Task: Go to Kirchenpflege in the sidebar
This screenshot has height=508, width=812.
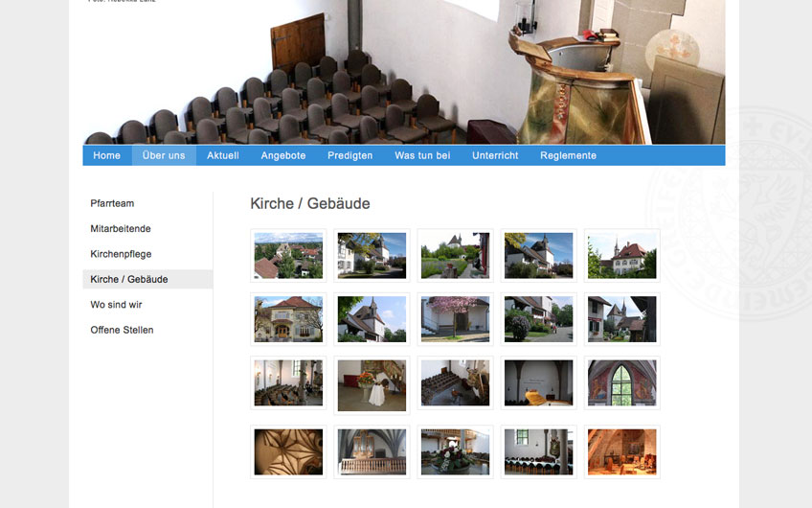Action: click(x=122, y=254)
